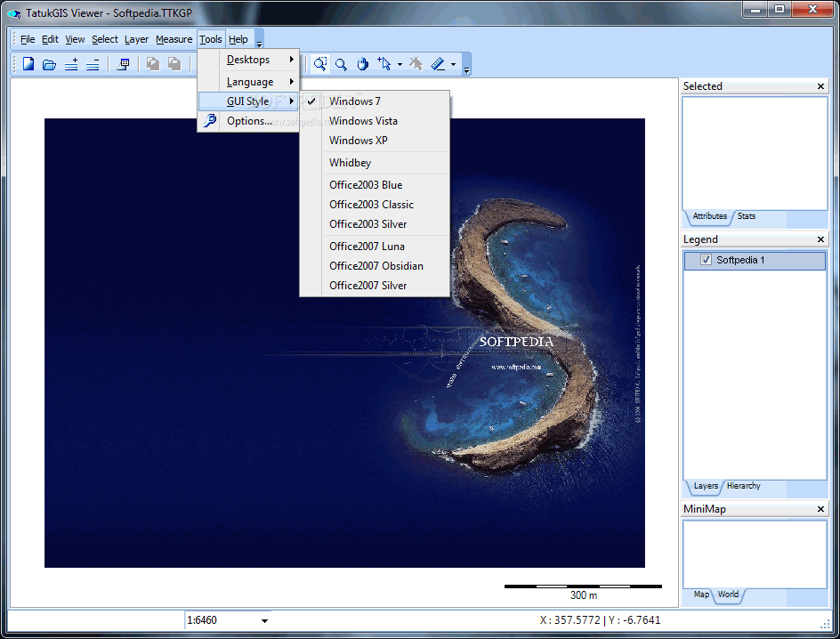The height and width of the screenshot is (639, 840).
Task: Close the MiniMap panel
Action: click(820, 509)
